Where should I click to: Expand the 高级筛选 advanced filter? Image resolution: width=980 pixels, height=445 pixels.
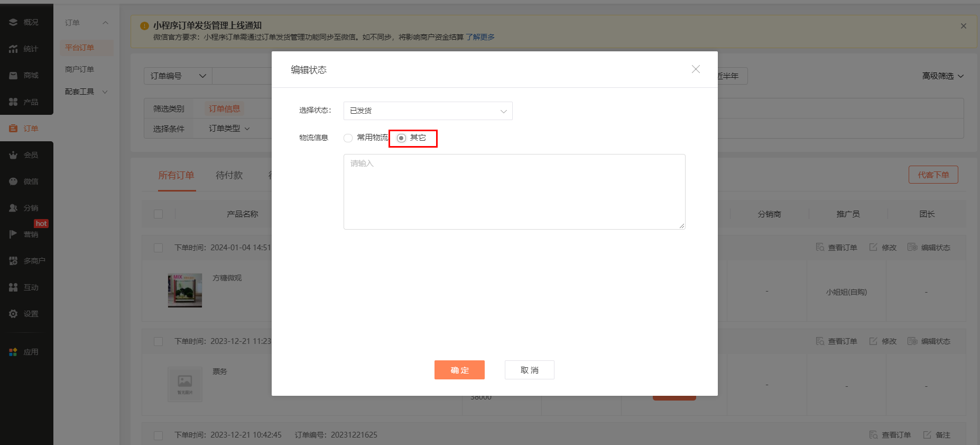(942, 76)
